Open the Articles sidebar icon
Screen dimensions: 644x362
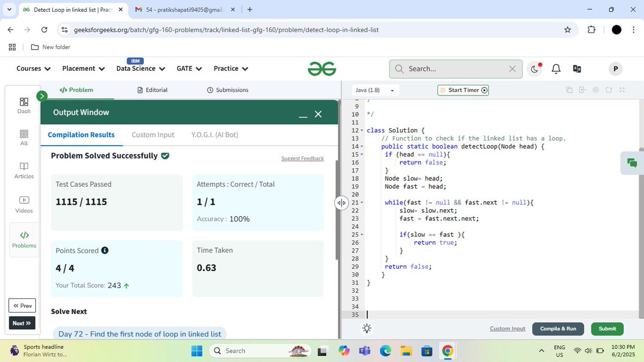click(24, 170)
